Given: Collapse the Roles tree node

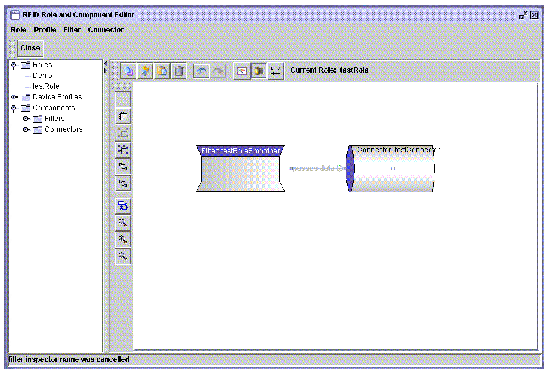Looking at the screenshot, I should pos(14,65).
